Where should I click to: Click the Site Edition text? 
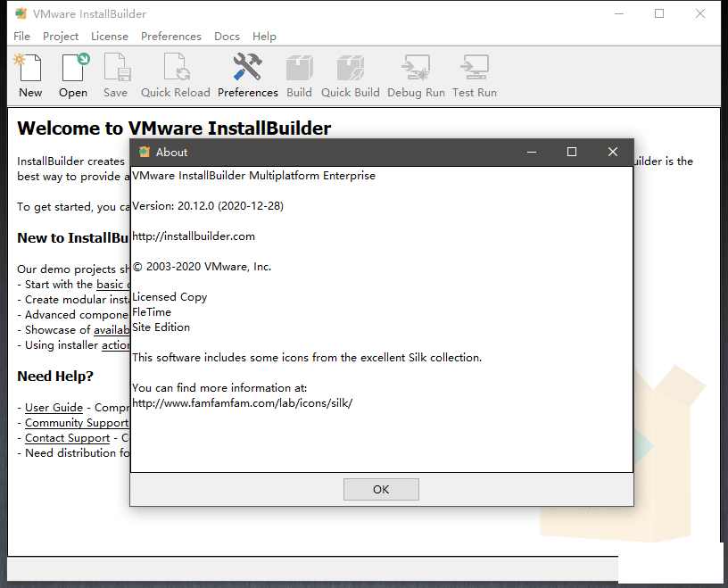click(x=161, y=327)
